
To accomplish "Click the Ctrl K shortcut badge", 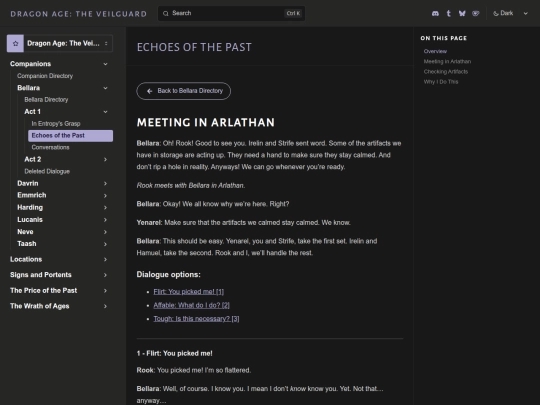I will (x=293, y=13).
